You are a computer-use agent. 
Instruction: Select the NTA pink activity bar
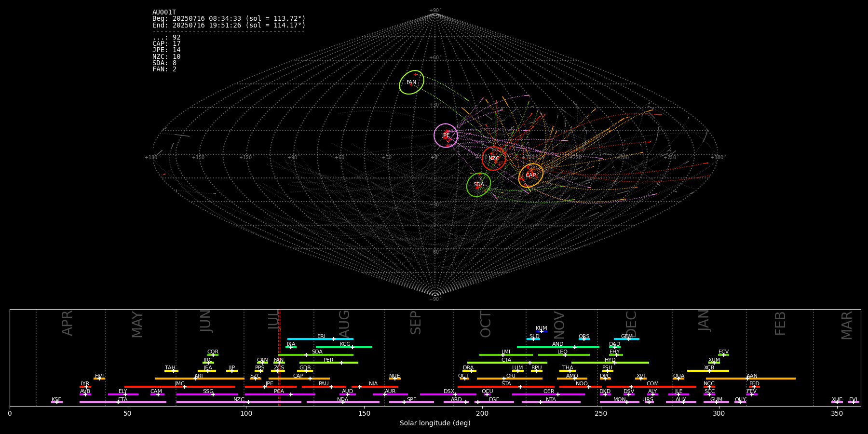tap(551, 402)
